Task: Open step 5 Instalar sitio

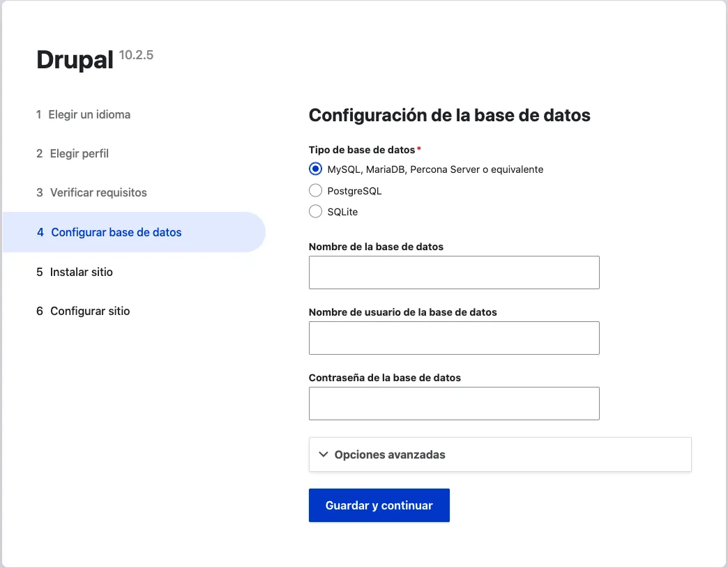Action: tap(75, 272)
